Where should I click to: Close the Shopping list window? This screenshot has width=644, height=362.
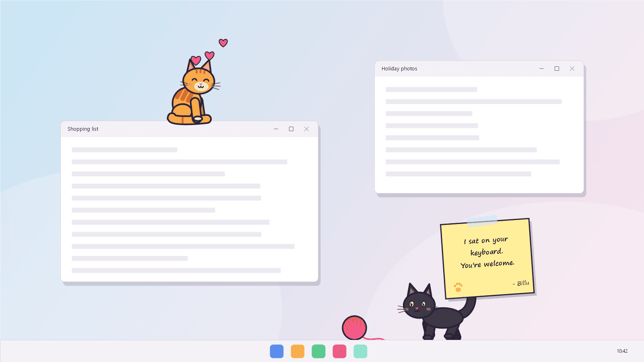(x=306, y=129)
